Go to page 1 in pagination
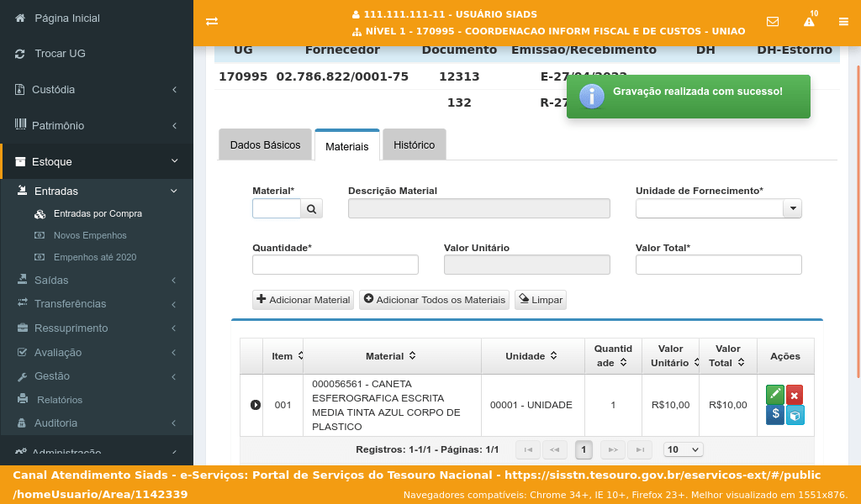The width and height of the screenshot is (861, 504). click(584, 449)
